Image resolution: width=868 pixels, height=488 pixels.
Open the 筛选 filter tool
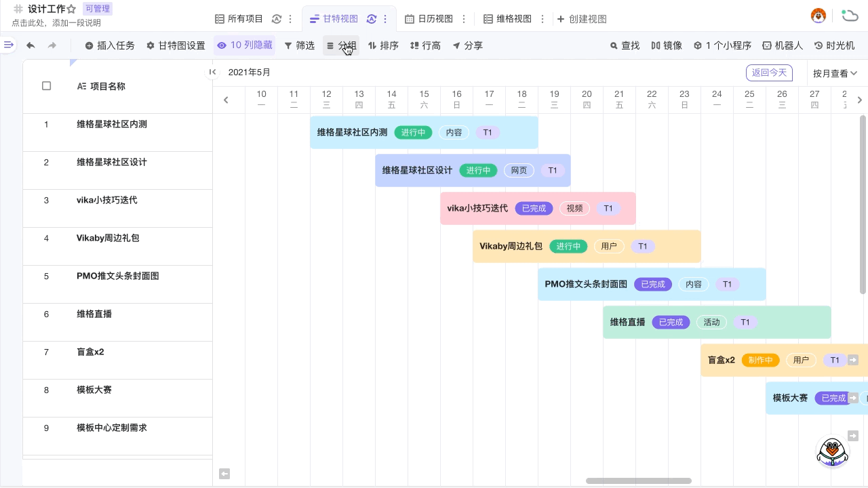coord(299,45)
